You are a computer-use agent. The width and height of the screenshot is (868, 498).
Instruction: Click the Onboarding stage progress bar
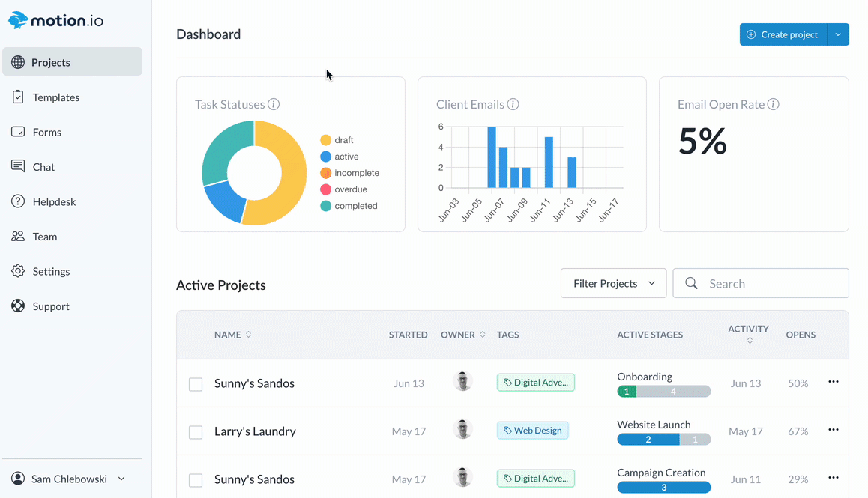[663, 392]
